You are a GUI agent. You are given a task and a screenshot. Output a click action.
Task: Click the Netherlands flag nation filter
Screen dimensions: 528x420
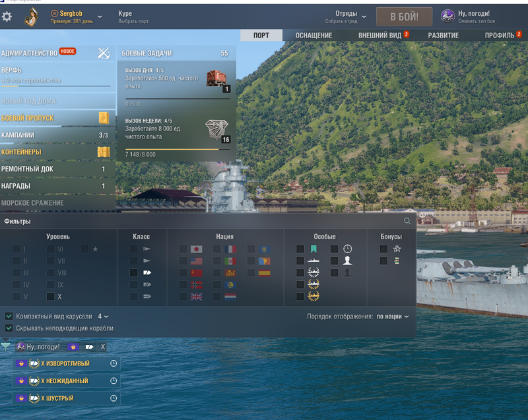coord(230,297)
